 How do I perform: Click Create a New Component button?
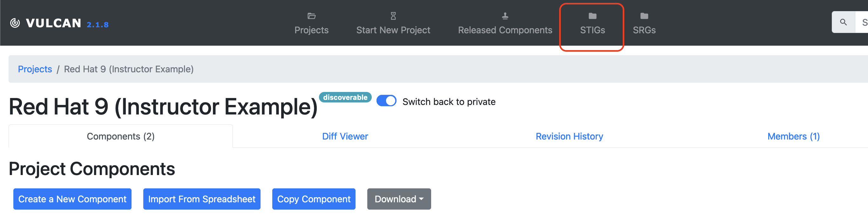(72, 199)
